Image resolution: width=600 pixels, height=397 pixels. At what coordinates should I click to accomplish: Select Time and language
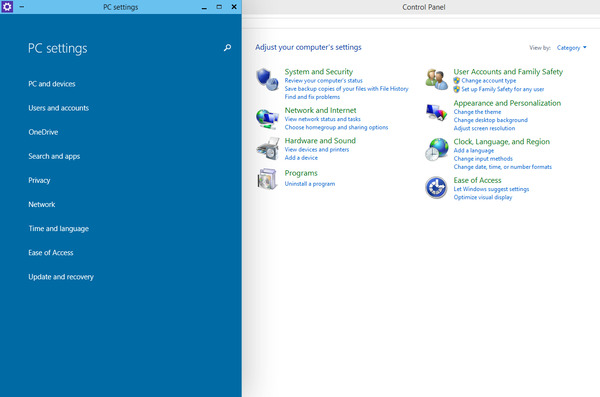click(59, 229)
